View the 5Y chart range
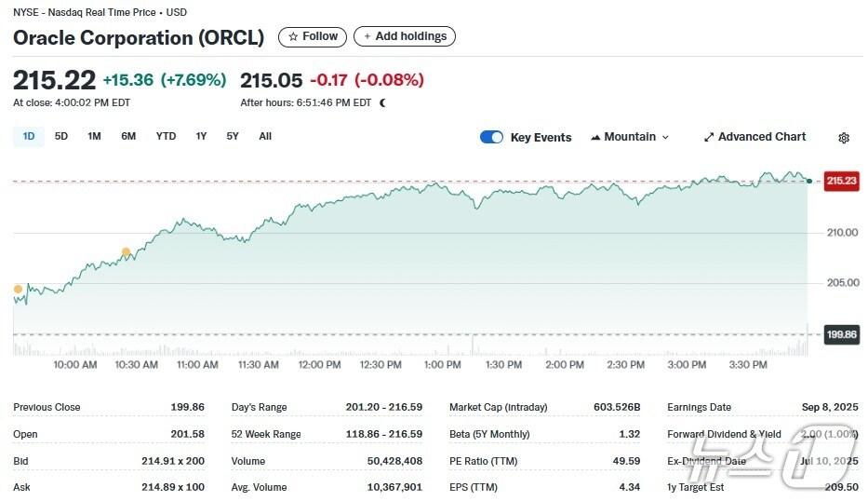 233,136
